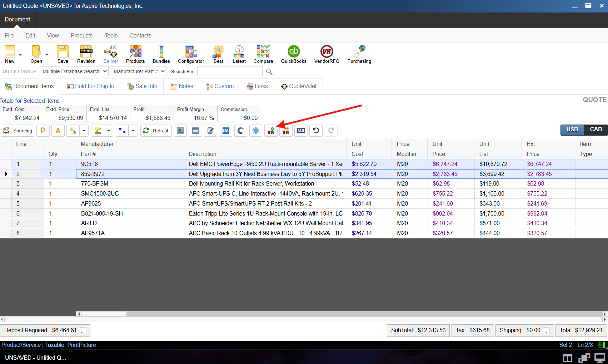The width and height of the screenshot is (608, 364).
Task: Expand the Multiple Database Search dropdown
Action: [74, 71]
